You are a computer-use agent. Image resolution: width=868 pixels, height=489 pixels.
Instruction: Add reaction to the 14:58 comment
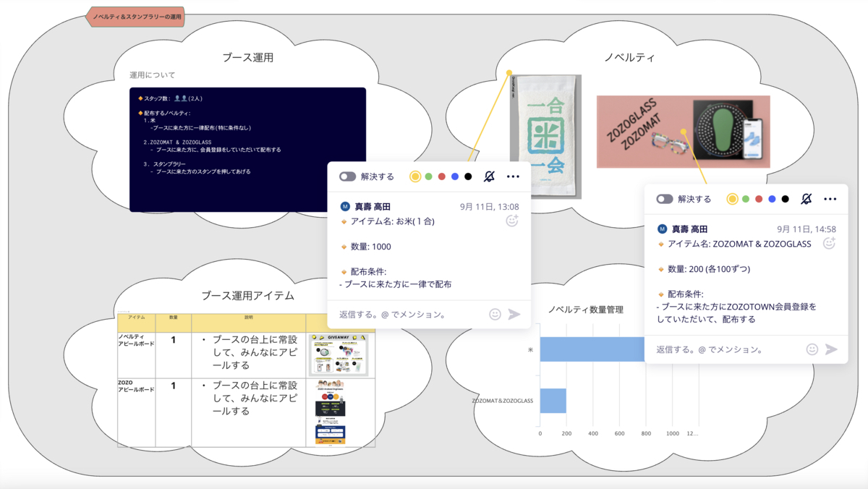(x=830, y=243)
